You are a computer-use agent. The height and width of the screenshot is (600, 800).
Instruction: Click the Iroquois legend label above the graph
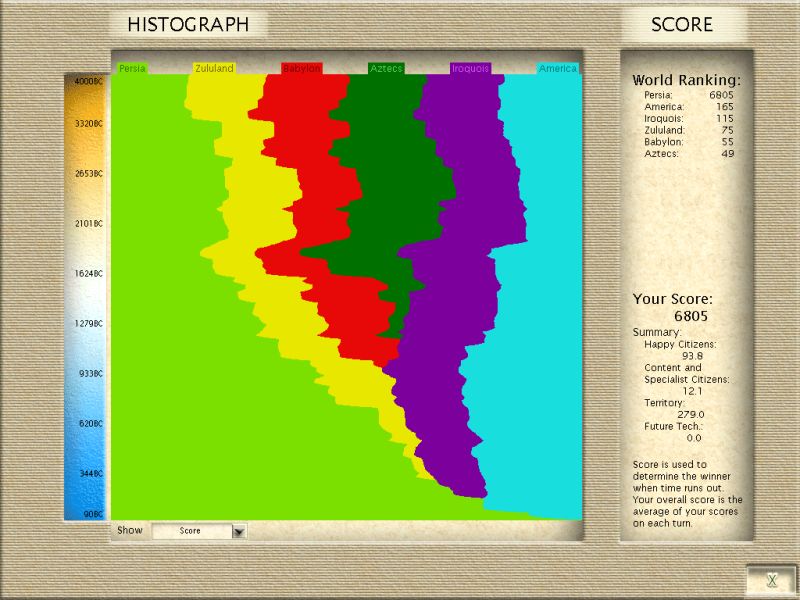470,68
